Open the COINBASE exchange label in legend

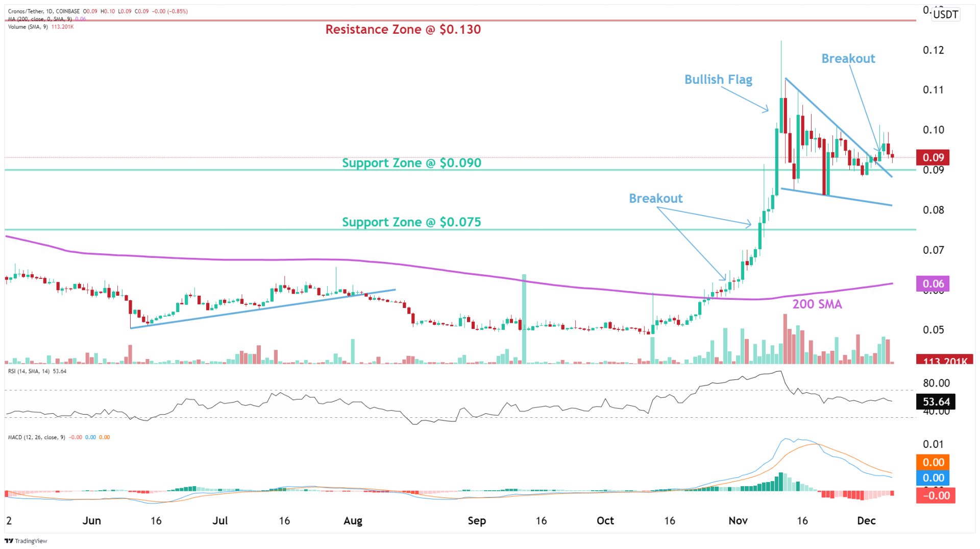click(x=67, y=11)
